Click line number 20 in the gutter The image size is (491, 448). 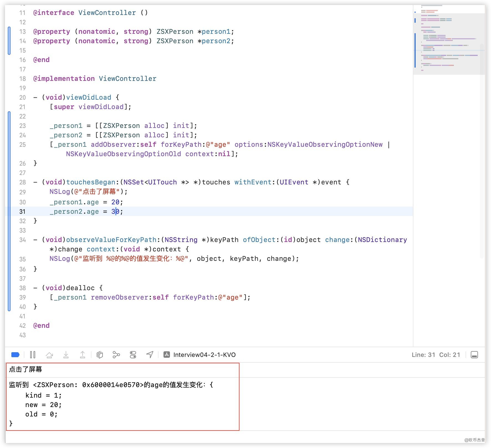point(22,97)
